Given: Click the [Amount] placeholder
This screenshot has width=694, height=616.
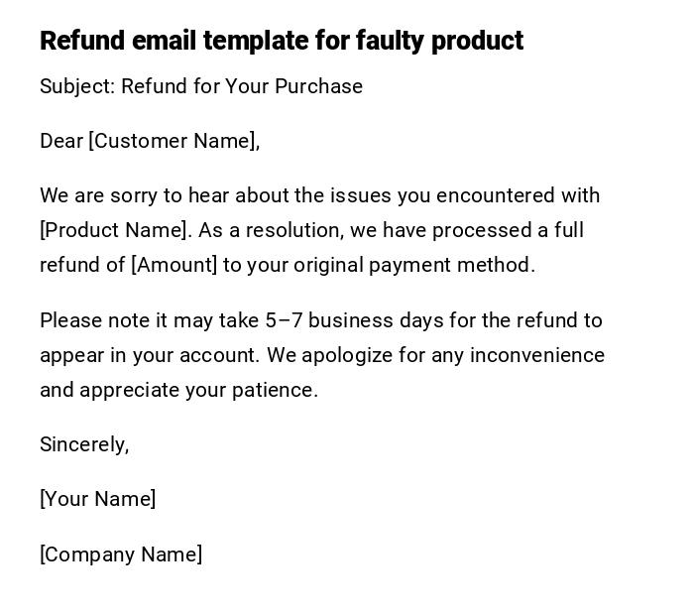Looking at the screenshot, I should (173, 265).
